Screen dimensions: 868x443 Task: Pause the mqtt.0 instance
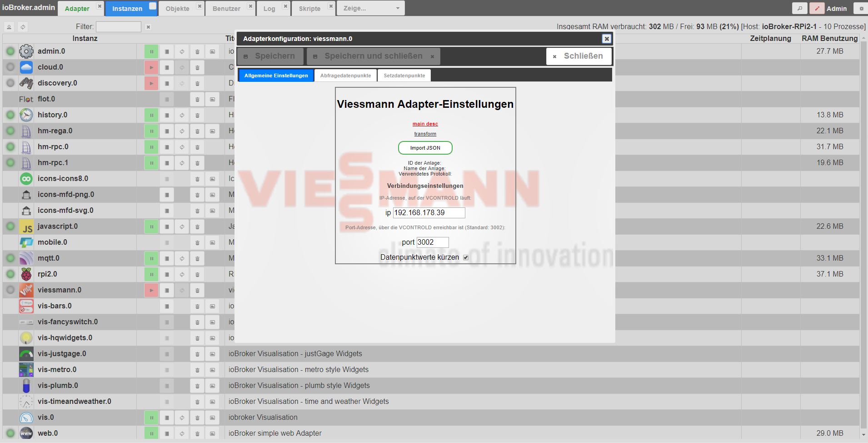click(151, 258)
